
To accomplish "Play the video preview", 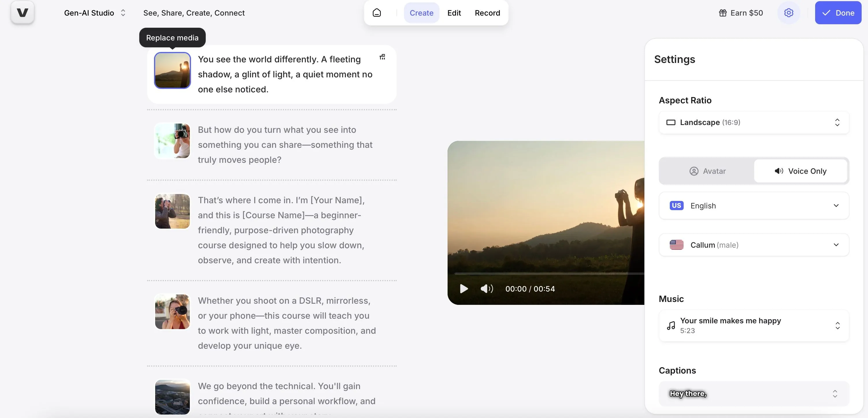I will coord(464,288).
